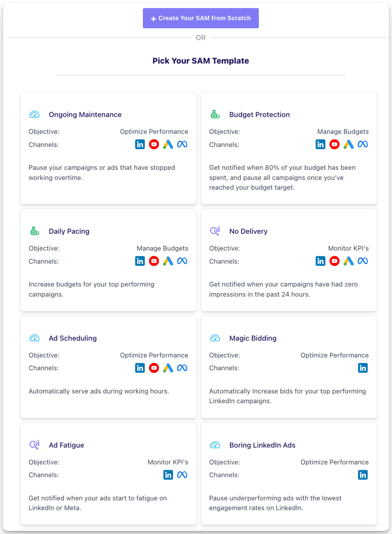Click the LinkedIn icon in Ongoing Maintenance card
Viewport: 392px width, 534px height.
(x=140, y=144)
